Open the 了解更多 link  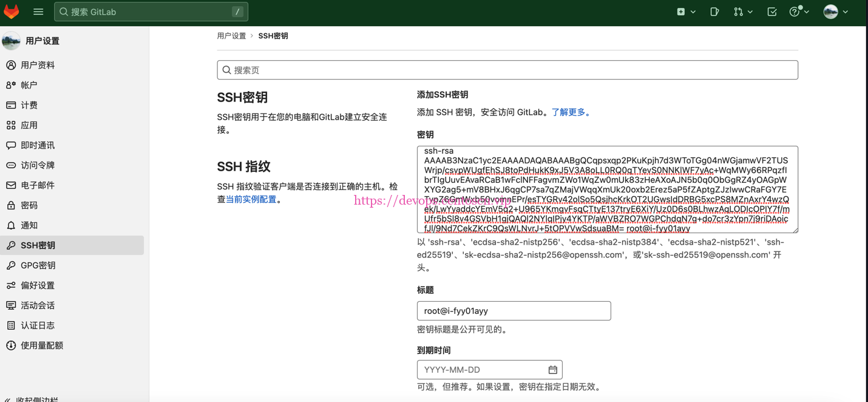(x=569, y=112)
